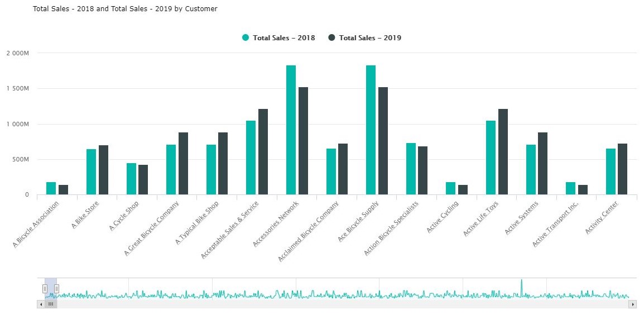The height and width of the screenshot is (319, 644).
Task: Click the teal 2018 legend color dot
Action: (246, 38)
